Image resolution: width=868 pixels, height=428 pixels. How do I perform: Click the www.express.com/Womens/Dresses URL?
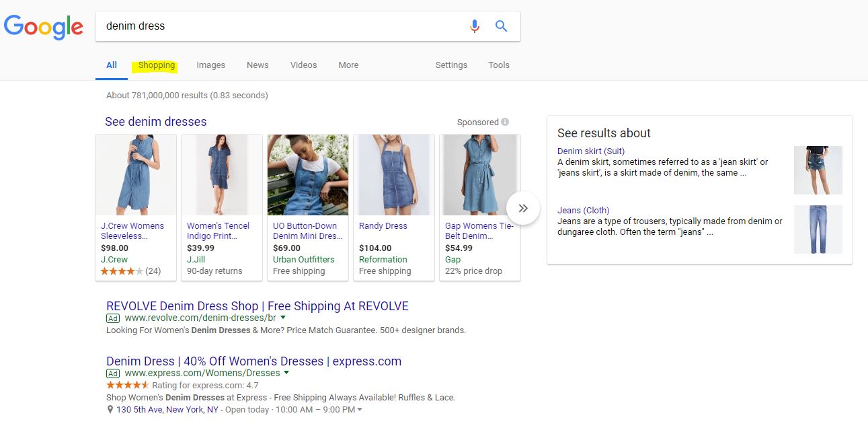[x=202, y=373]
